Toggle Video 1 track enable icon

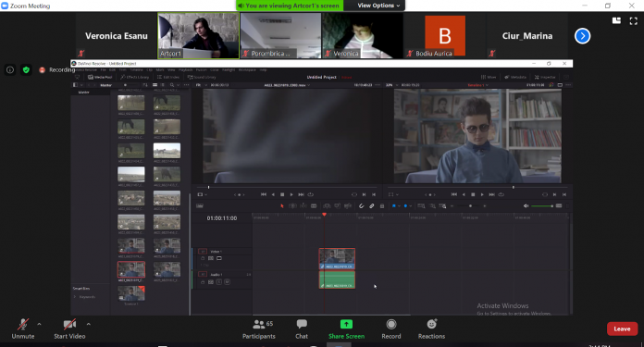tap(219, 258)
